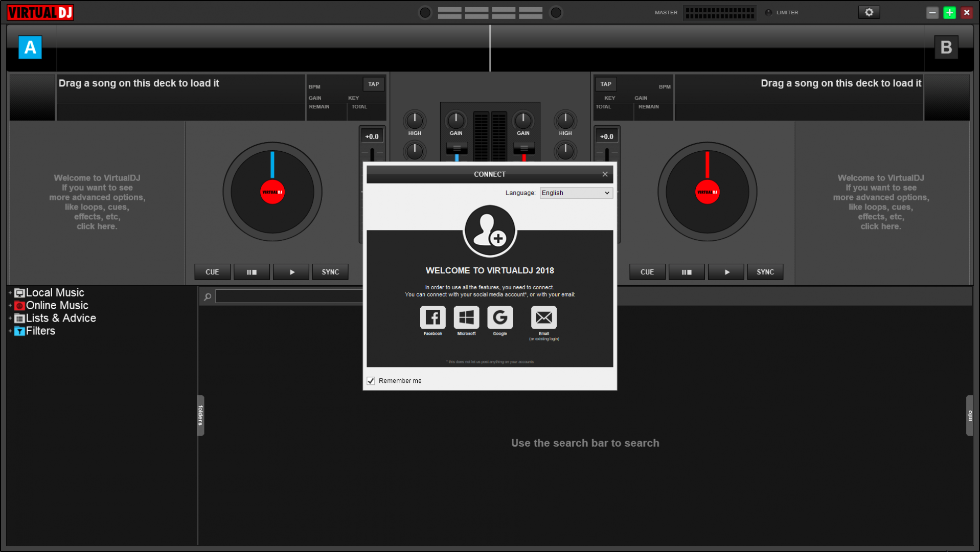Close the CONNECT dialog
This screenshot has width=980, height=552.
pos(605,174)
